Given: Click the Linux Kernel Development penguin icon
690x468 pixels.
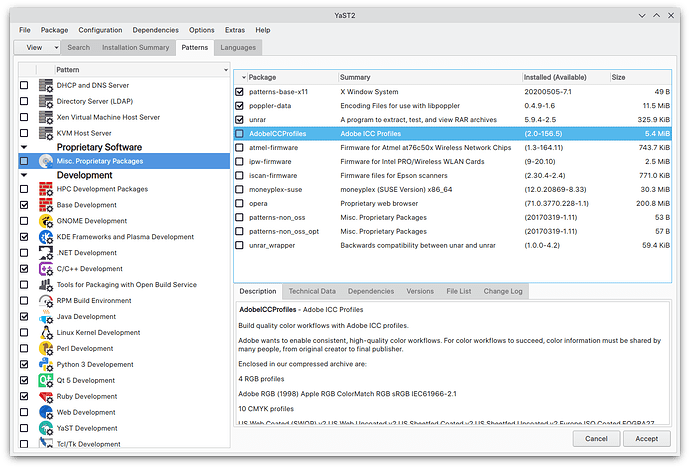Looking at the screenshot, I should click(x=46, y=333).
